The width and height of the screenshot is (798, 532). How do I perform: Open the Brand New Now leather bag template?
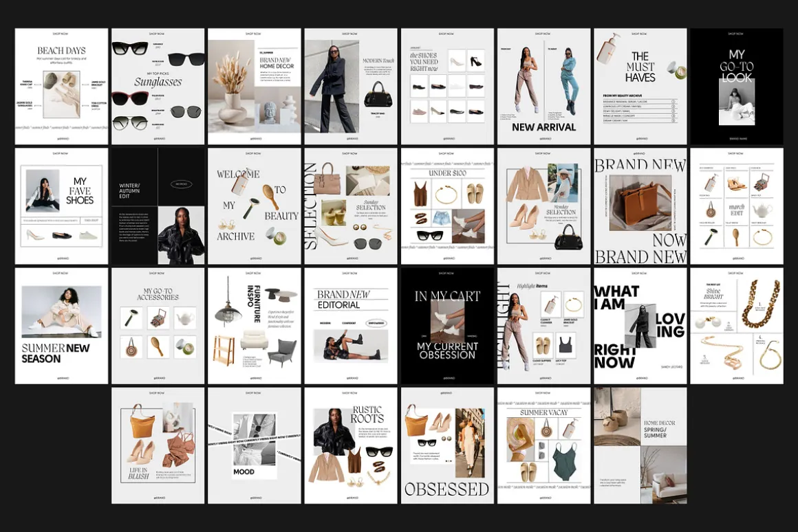coord(640,206)
